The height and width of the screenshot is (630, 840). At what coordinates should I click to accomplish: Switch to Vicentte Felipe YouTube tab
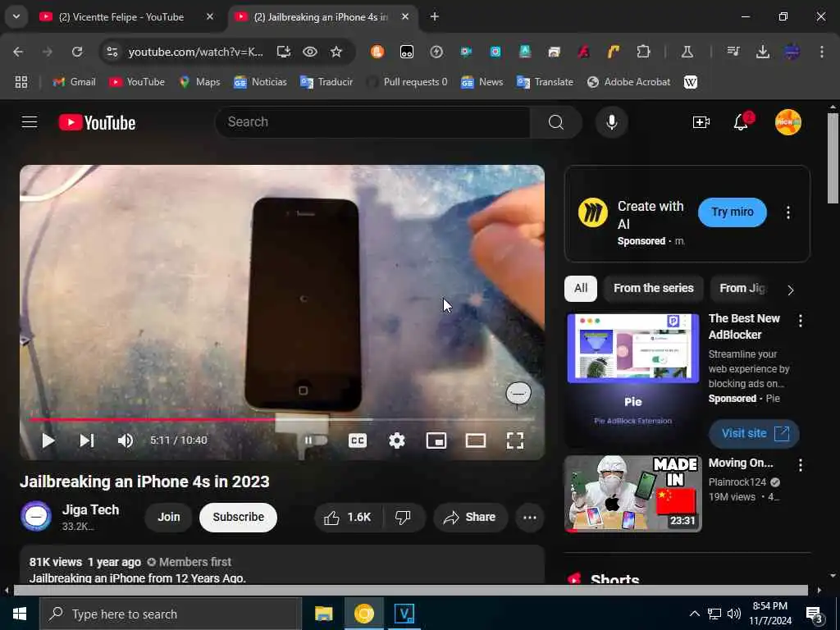(127, 16)
